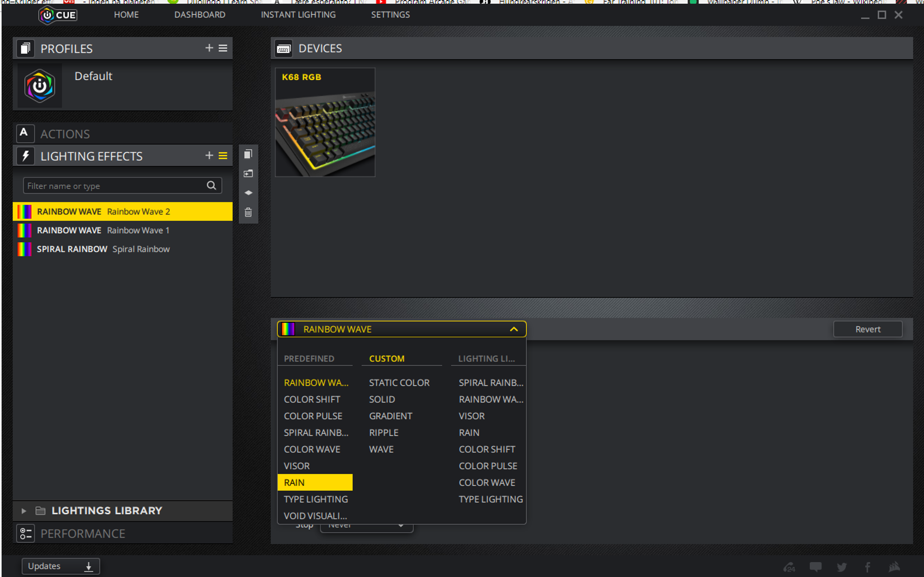Select RAINBOW WA... in Predefined column
Screen dimensions: 924x577
316,383
